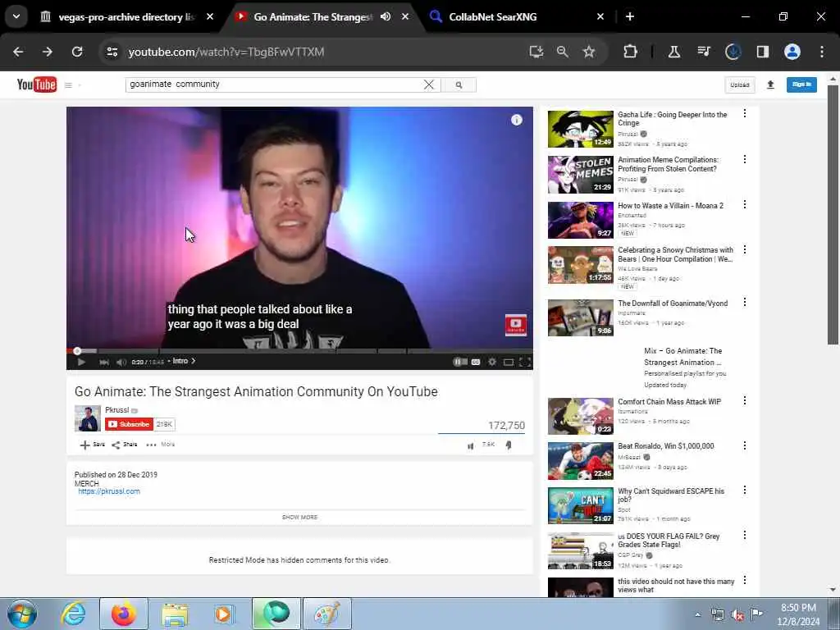Open the Gacha Life video thumbnail
Viewport: 840px width, 630px height.
point(580,129)
